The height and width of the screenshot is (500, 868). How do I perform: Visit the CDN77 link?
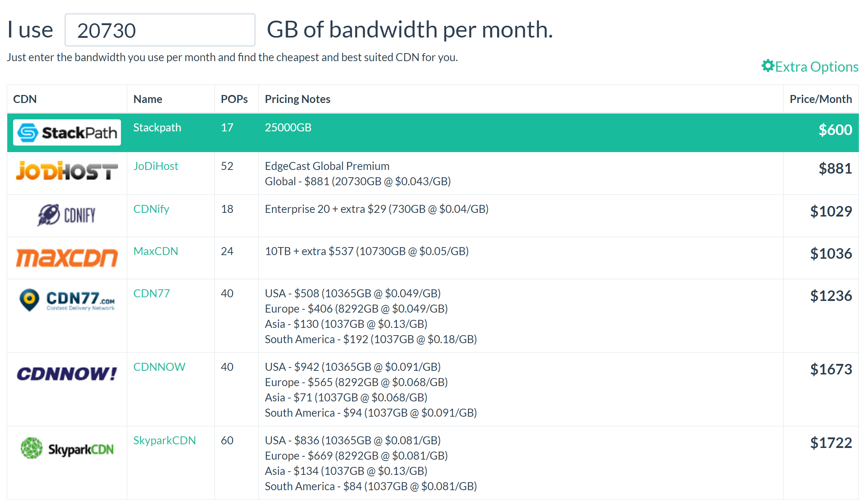(x=152, y=294)
